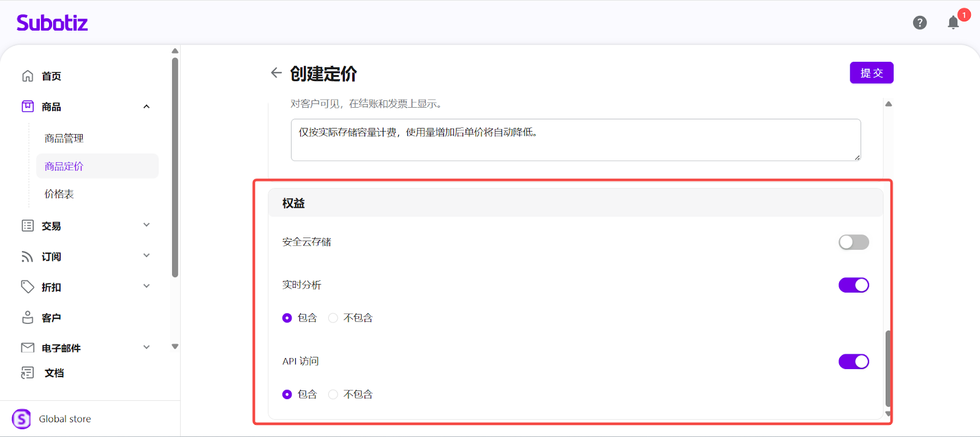This screenshot has height=437, width=980.
Task: Expand the 交易 sidebar section
Action: [146, 225]
